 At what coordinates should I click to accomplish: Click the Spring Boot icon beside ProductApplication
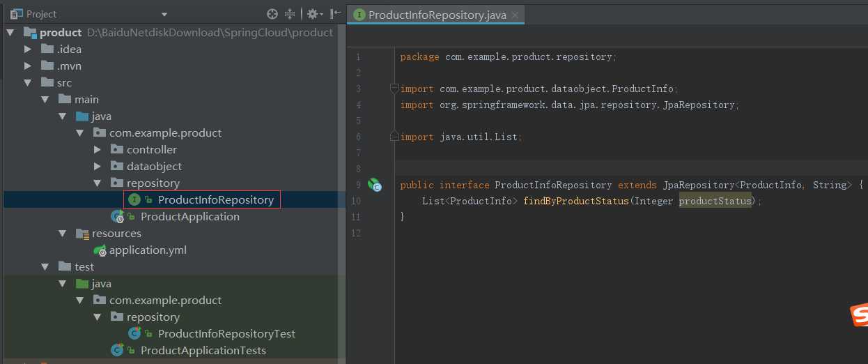coord(117,217)
